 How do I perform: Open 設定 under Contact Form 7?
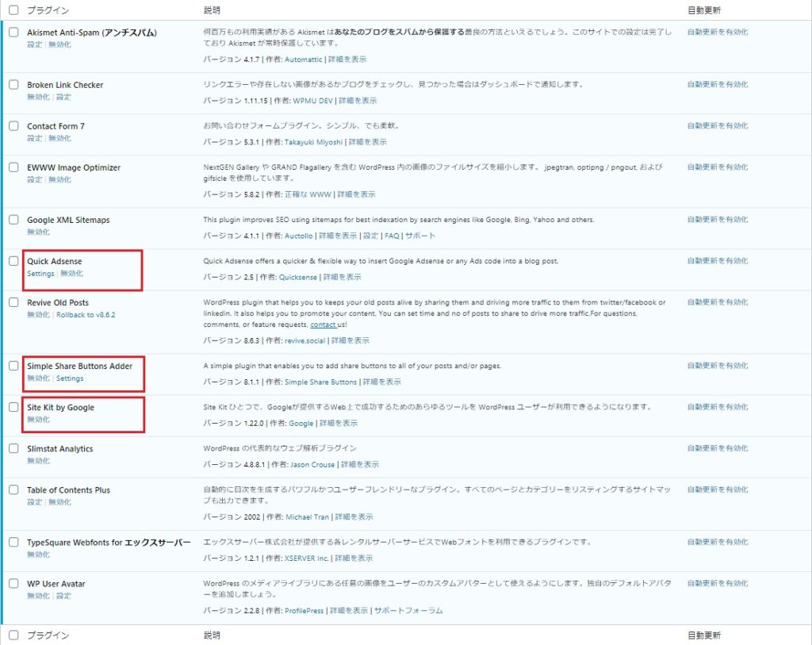pyautogui.click(x=35, y=138)
